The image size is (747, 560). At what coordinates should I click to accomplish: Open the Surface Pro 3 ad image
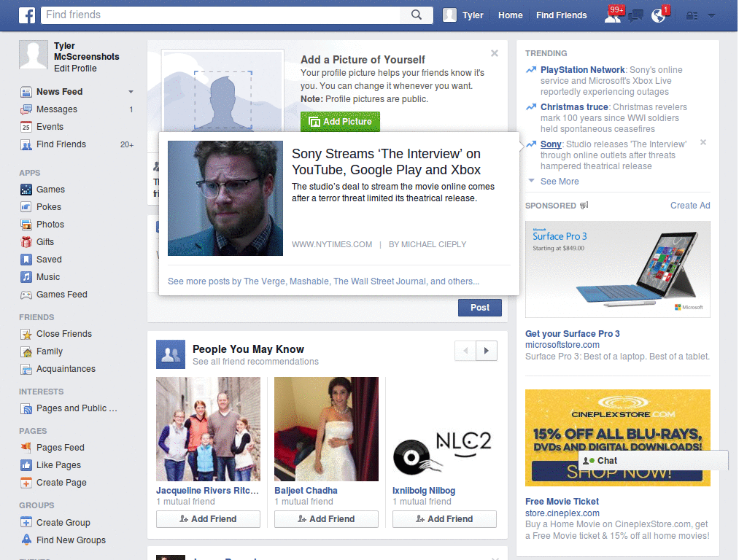click(x=617, y=269)
